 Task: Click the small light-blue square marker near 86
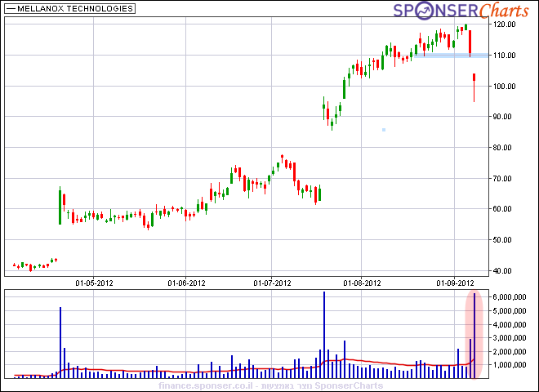pos(384,130)
